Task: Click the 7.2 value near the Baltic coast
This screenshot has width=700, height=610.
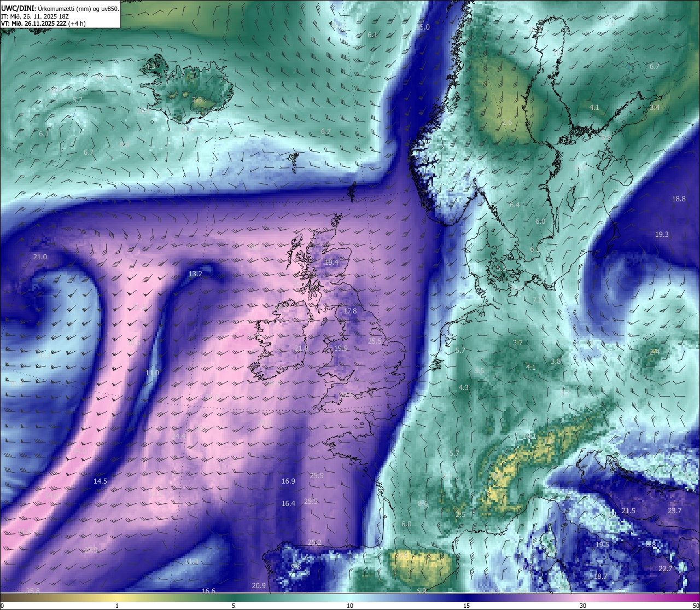Action: click(x=538, y=300)
